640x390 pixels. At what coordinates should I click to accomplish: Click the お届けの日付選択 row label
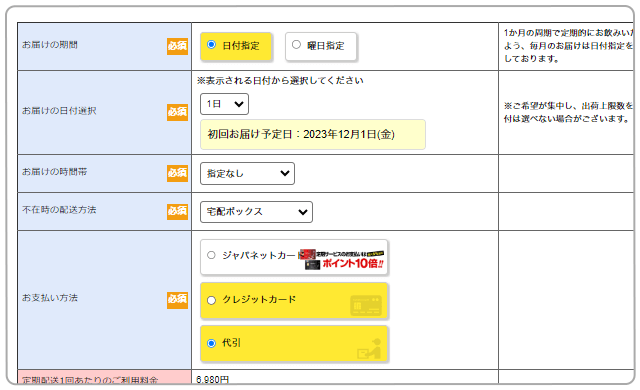(59, 111)
